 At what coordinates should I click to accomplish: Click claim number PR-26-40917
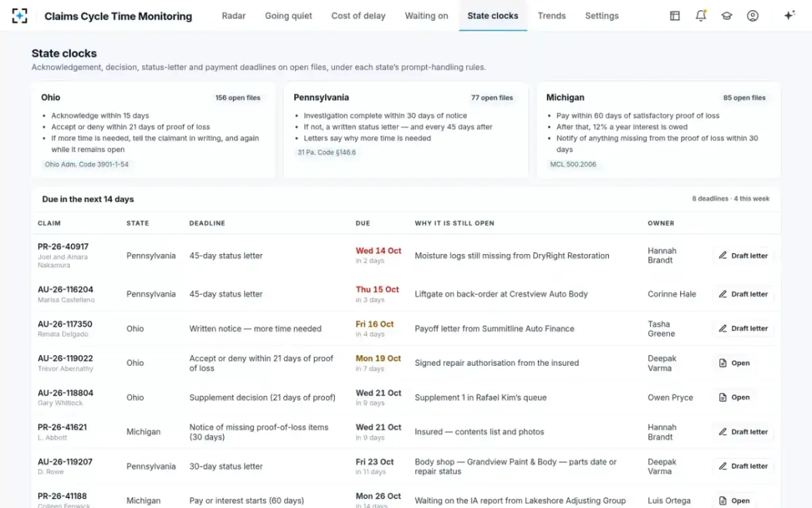(63, 247)
